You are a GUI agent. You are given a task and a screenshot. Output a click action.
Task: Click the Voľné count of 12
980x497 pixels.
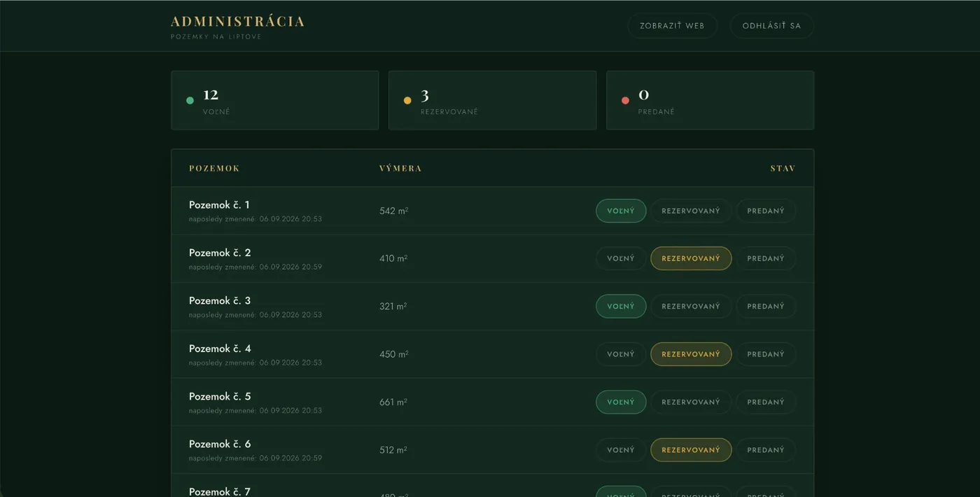coord(211,94)
